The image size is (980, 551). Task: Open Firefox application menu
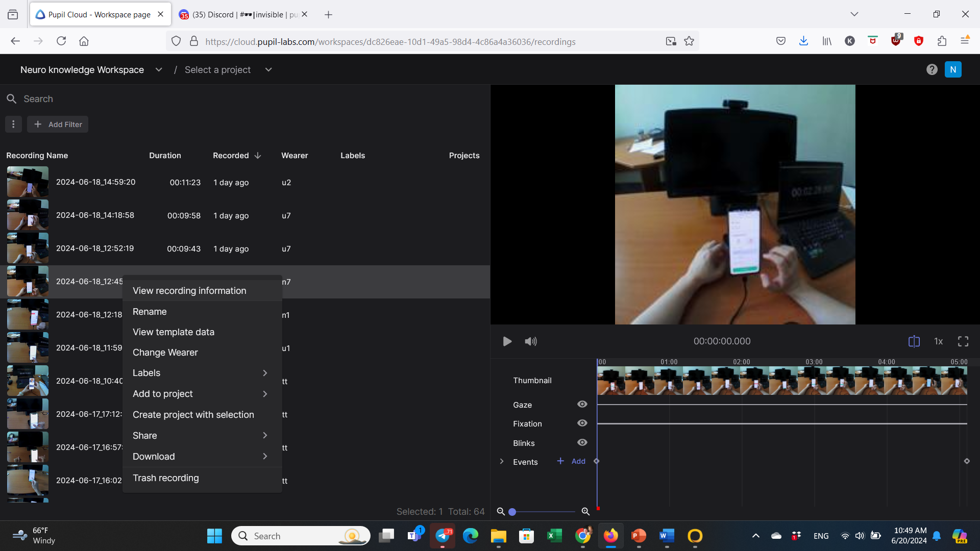(965, 41)
